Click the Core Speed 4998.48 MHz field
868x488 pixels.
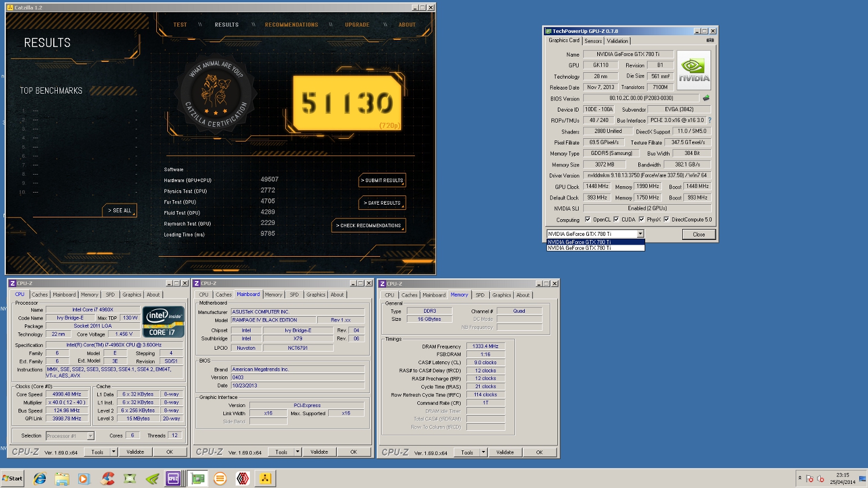click(x=67, y=394)
